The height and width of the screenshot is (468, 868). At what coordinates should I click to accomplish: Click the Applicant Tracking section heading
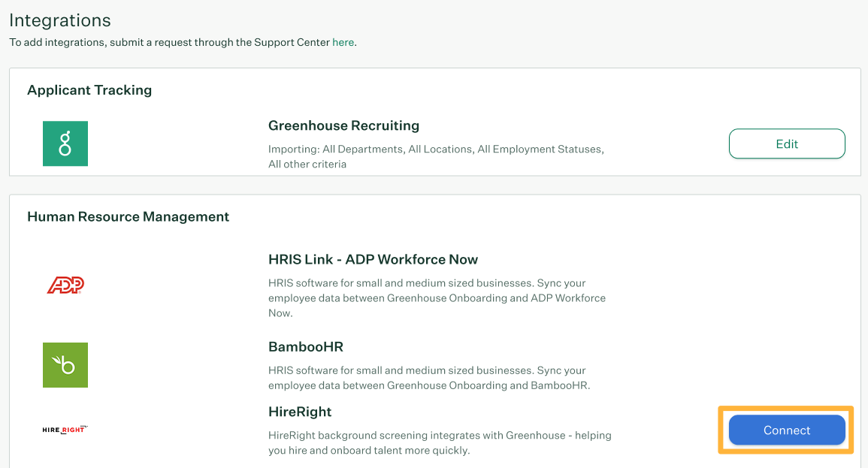click(x=89, y=90)
